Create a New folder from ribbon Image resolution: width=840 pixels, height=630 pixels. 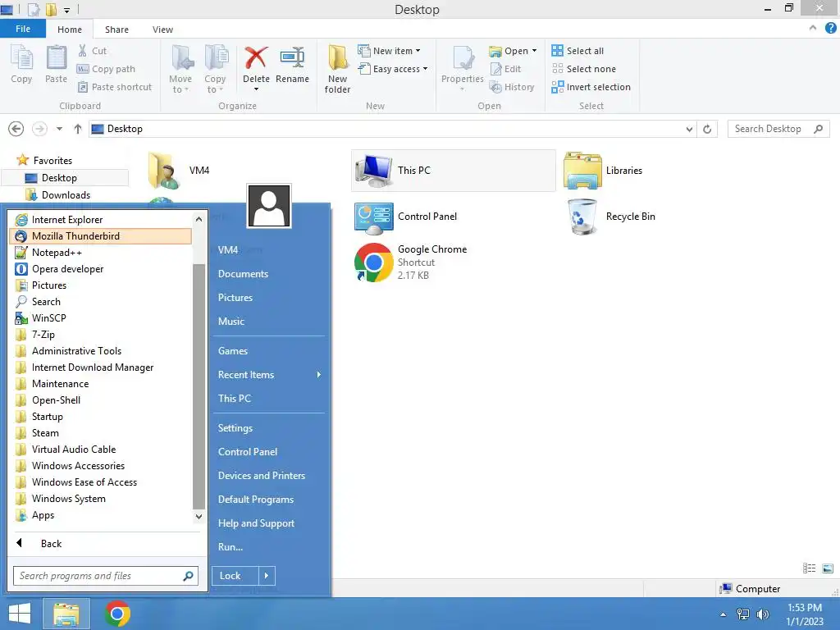click(x=337, y=69)
